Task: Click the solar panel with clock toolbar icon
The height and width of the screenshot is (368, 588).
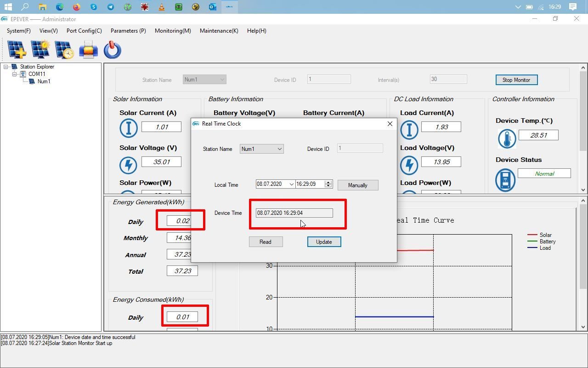Action: 64,50
